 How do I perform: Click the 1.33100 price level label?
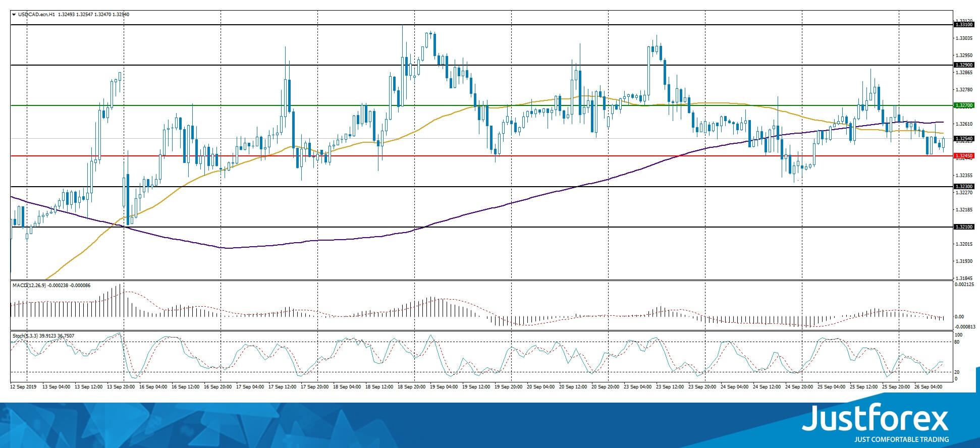(x=964, y=24)
